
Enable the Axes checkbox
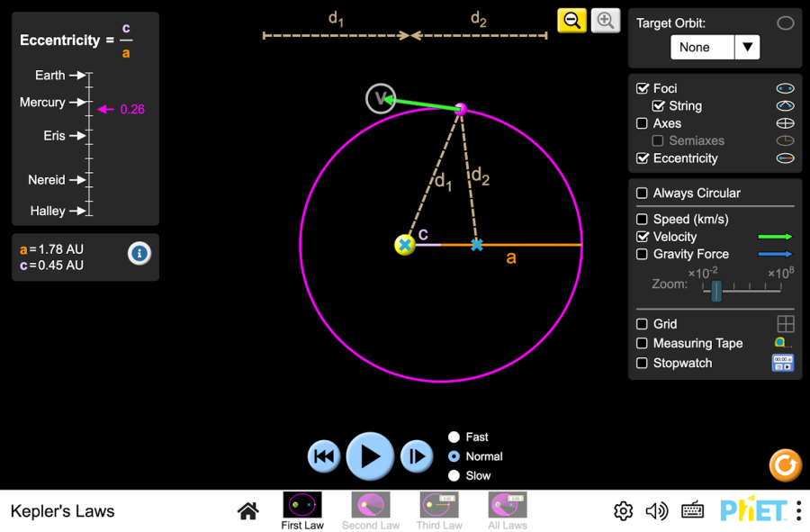click(x=643, y=123)
